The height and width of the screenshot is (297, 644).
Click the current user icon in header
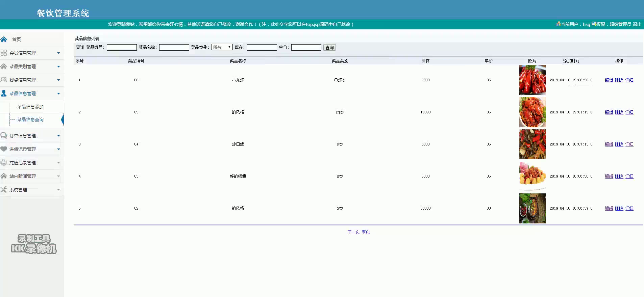pos(558,24)
